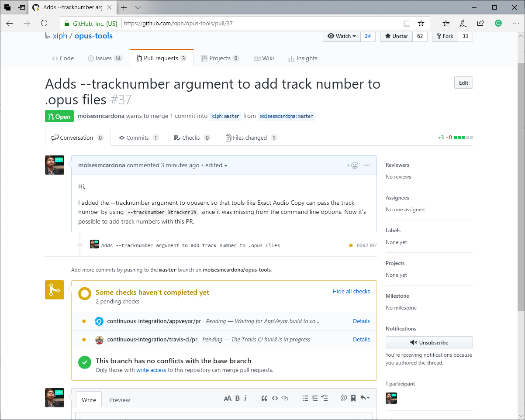Toggle reading view in address bar
The width and height of the screenshot is (525, 420).
[x=407, y=23]
